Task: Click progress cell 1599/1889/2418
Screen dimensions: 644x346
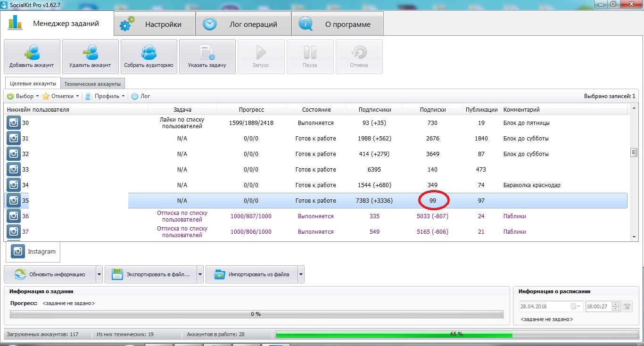Action: point(251,123)
